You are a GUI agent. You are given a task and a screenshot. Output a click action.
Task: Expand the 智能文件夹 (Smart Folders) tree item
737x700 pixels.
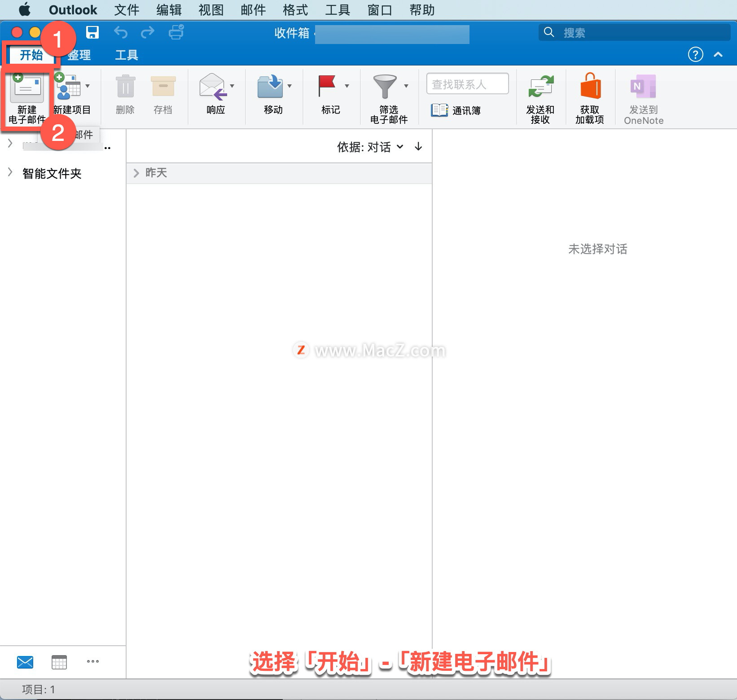coord(10,172)
